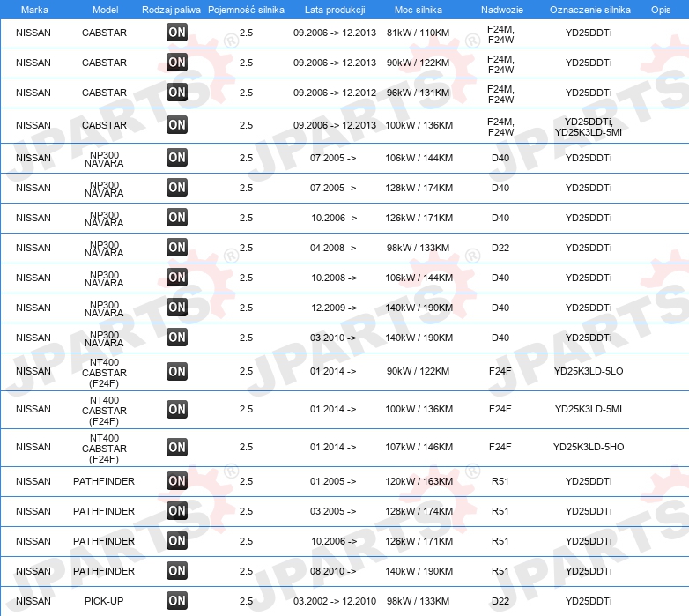Click the engine code YD25K3LD-5LO
The width and height of the screenshot is (689, 616).
(589, 371)
